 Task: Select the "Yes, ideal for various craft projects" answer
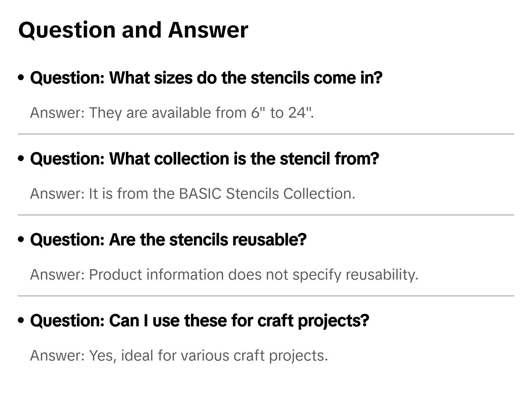179,355
